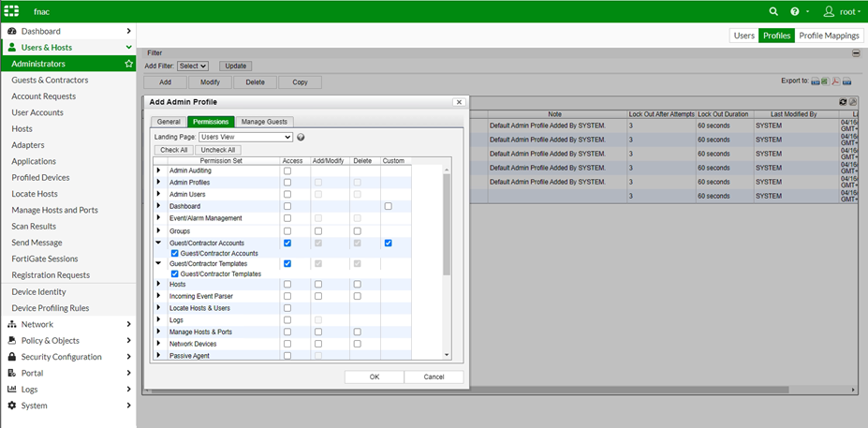Open the Profile Mappings tab
The image size is (868, 428).
coord(829,36)
